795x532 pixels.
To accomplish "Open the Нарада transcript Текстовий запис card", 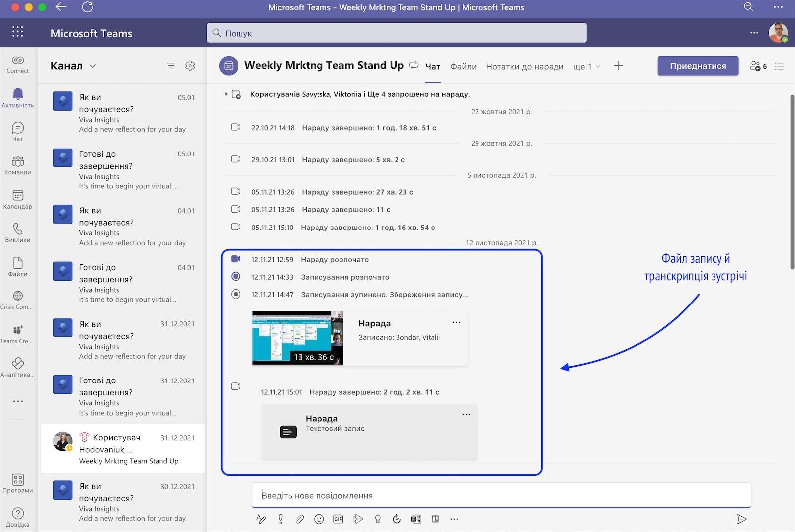I will tap(369, 432).
